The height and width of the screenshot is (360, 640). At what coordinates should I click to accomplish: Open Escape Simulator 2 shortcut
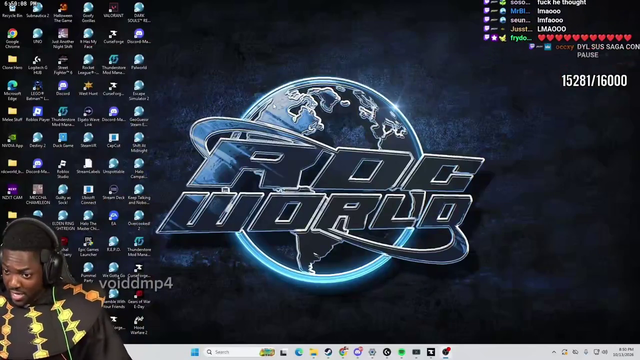click(x=139, y=90)
